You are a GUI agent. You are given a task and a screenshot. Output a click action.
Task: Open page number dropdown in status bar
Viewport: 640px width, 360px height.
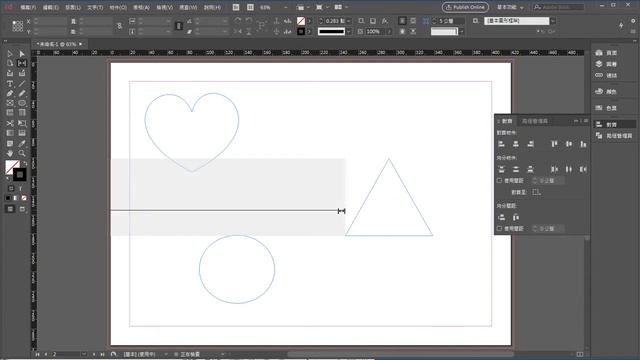pyautogui.click(x=83, y=354)
